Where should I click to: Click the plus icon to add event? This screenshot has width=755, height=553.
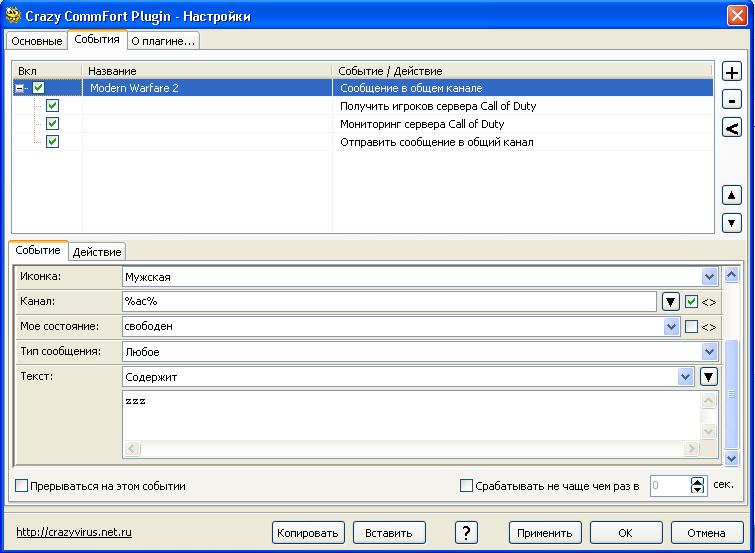(x=732, y=73)
